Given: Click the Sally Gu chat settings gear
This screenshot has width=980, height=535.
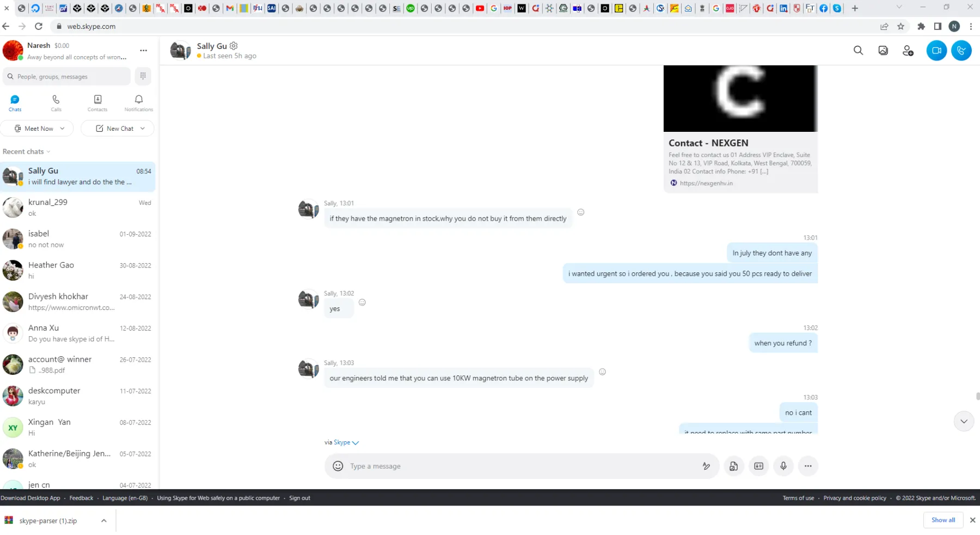Looking at the screenshot, I should pyautogui.click(x=234, y=46).
